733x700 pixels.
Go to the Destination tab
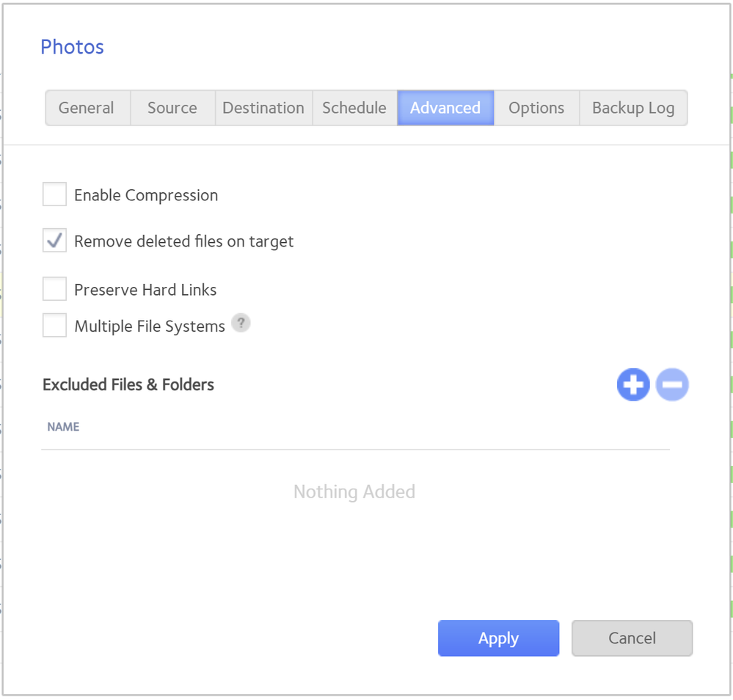[263, 108]
